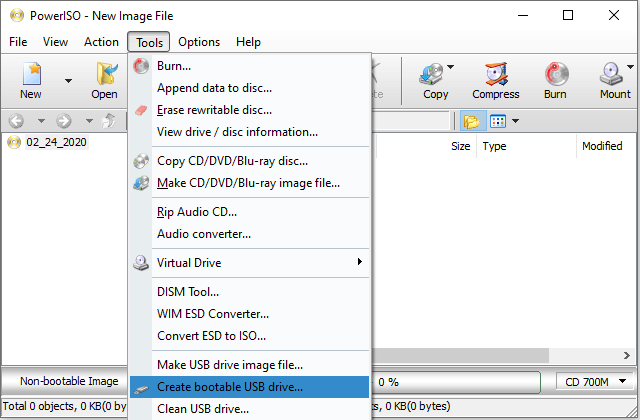Click the Mount toolbar icon
The height and width of the screenshot is (420, 640).
(611, 74)
